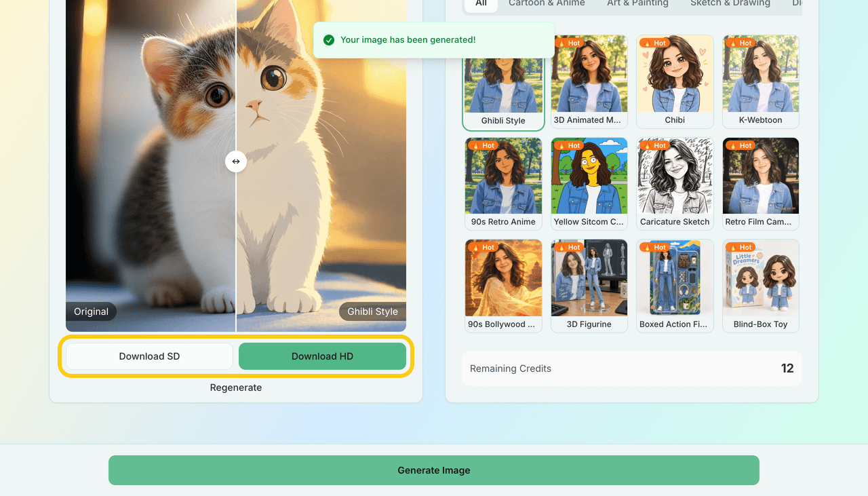
Task: Click the Hot badge on Caricature Sketch
Action: [x=654, y=145]
